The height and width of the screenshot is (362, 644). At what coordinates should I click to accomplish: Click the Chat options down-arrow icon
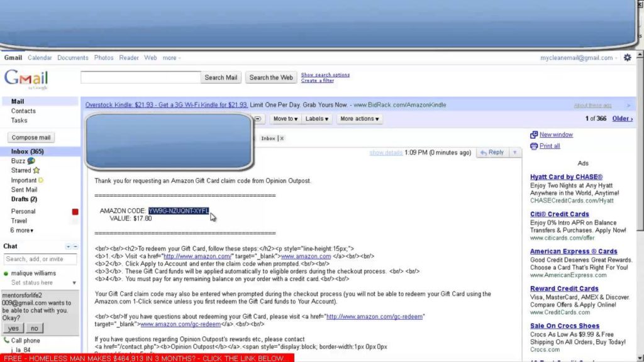[x=68, y=246]
